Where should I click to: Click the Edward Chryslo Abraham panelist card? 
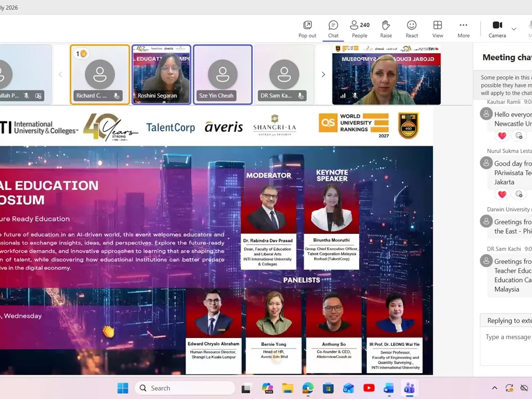point(213,330)
